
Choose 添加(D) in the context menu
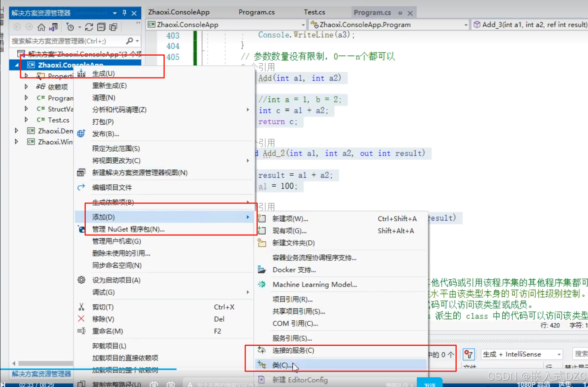[164, 217]
